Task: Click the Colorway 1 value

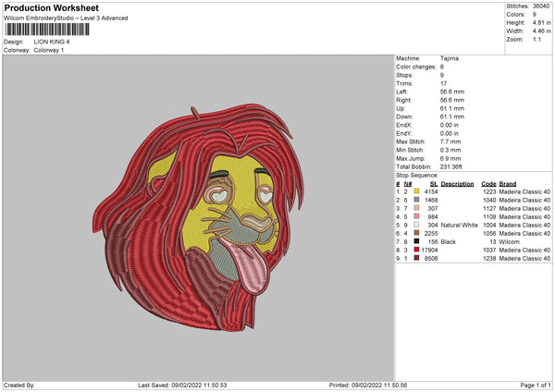Action: (51, 49)
